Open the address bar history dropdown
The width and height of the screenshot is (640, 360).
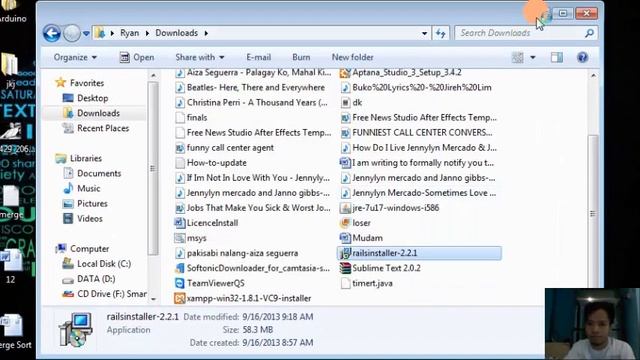(424, 33)
